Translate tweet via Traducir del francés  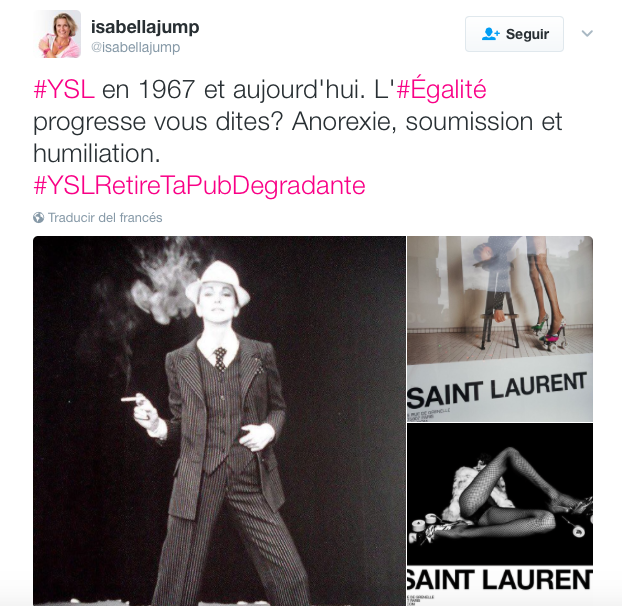[x=105, y=218]
